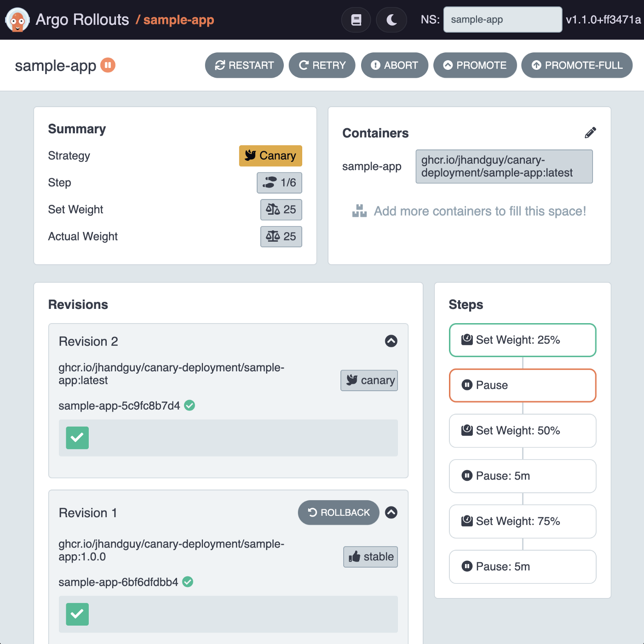Click the /sample-app breadcrumb link
The width and height of the screenshot is (644, 644).
point(175,20)
